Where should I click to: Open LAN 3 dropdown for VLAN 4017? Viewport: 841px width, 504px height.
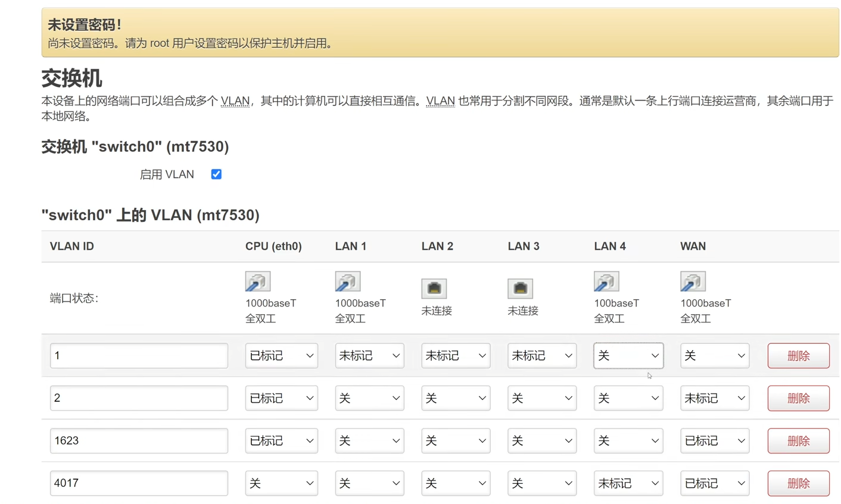point(542,483)
